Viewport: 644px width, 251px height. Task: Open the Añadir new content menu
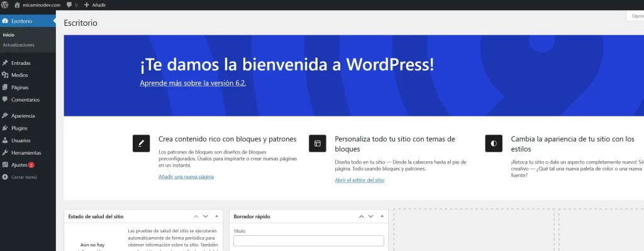(95, 5)
